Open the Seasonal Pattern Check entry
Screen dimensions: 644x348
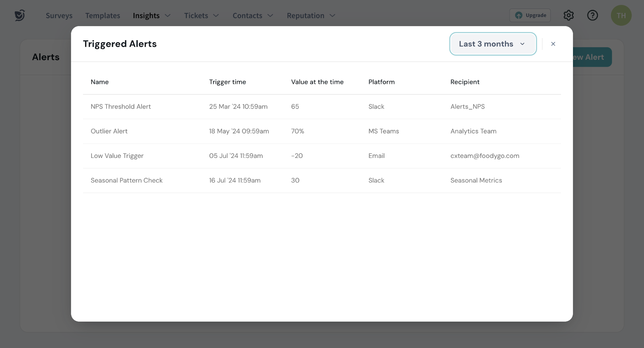[126, 180]
